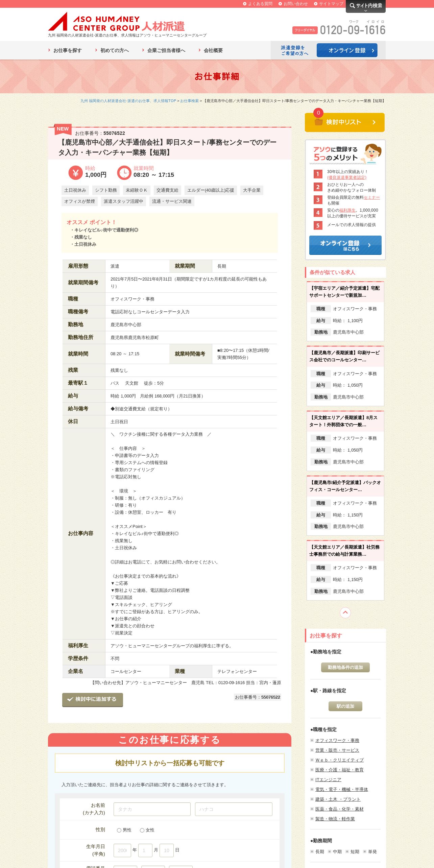Click 検討中に追加する button

tap(93, 699)
